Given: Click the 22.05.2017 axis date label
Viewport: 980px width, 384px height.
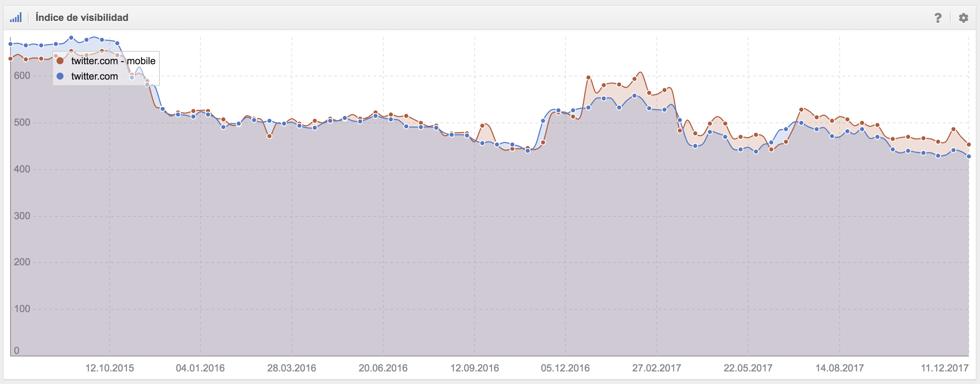Looking at the screenshot, I should click(x=748, y=368).
